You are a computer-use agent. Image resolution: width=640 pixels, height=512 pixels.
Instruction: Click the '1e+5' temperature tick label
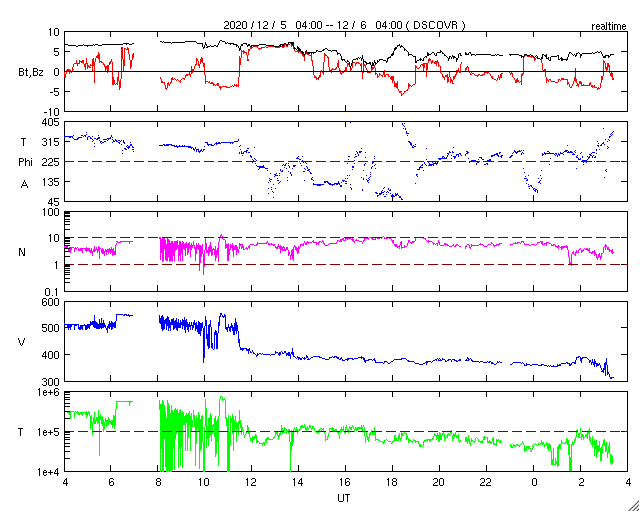(x=49, y=432)
